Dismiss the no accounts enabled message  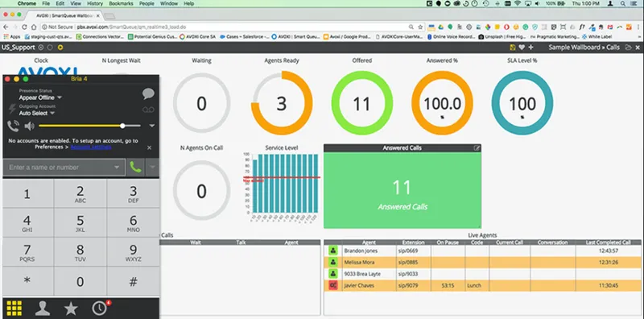149,147
